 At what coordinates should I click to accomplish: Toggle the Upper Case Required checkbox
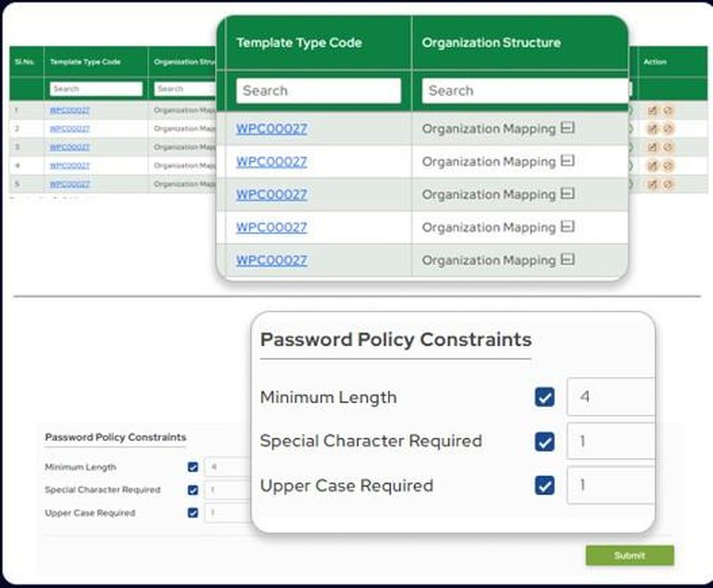[543, 485]
